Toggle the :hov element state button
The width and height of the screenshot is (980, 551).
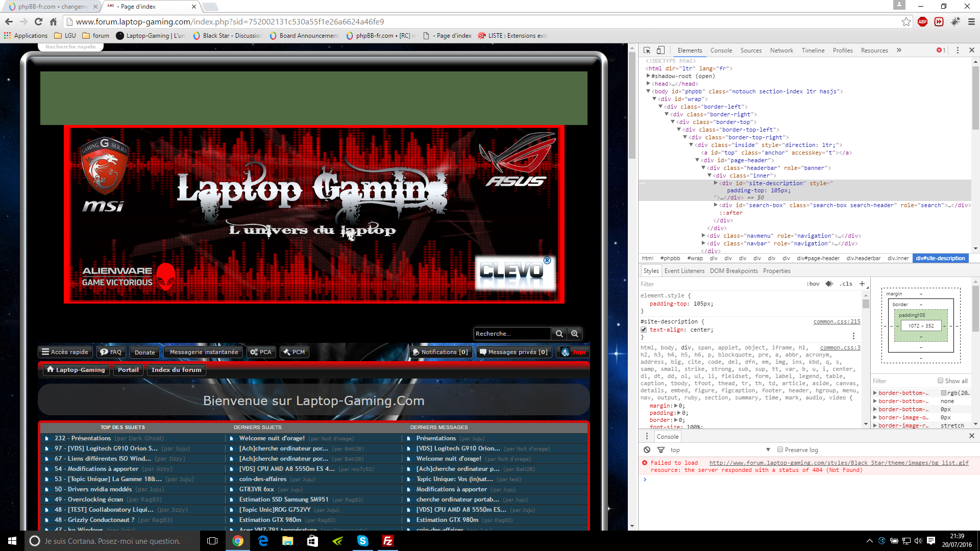pyautogui.click(x=813, y=284)
